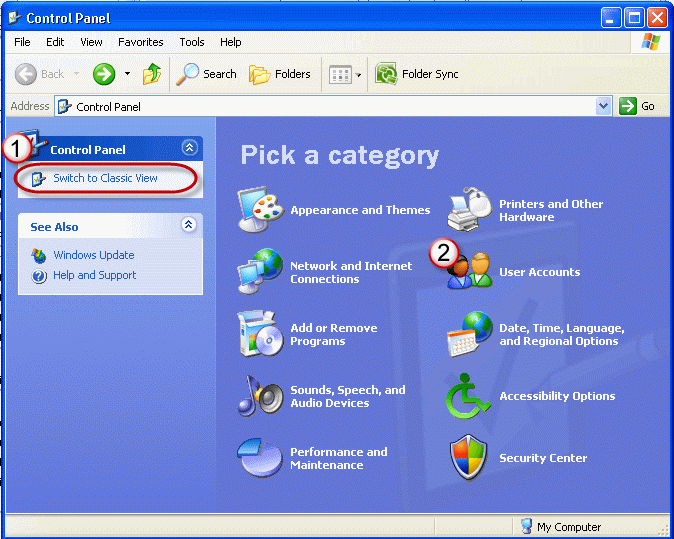
Task: Open the View menu
Action: 91,42
